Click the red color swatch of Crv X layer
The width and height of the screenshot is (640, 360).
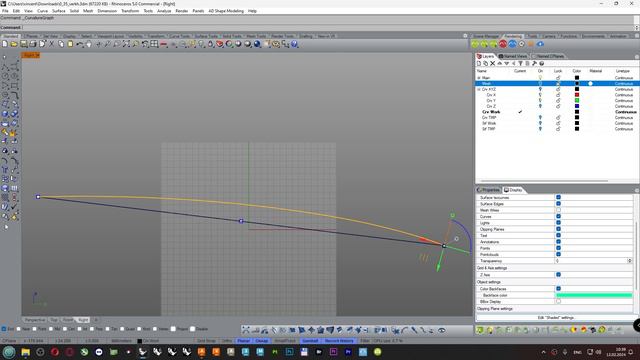(x=577, y=95)
